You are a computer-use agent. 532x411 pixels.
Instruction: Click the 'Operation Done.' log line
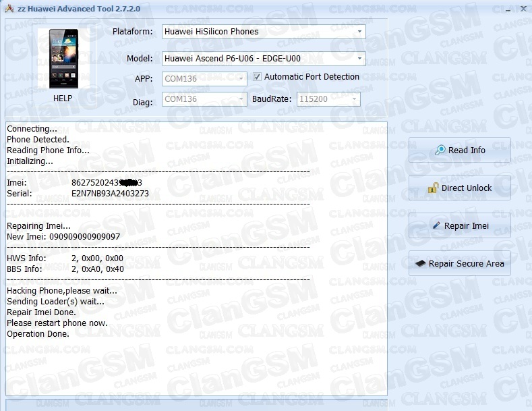pos(38,334)
